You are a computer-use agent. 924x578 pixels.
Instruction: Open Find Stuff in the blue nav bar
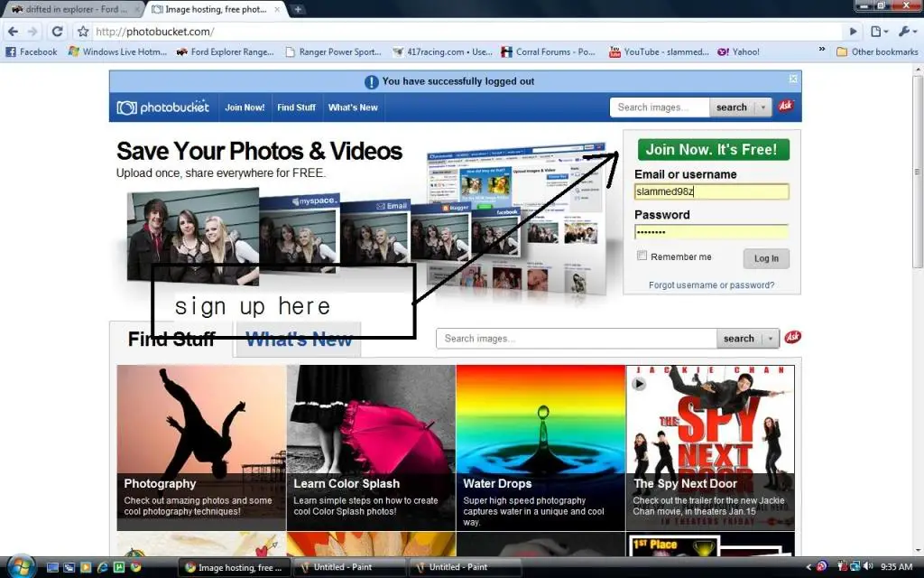pos(296,107)
